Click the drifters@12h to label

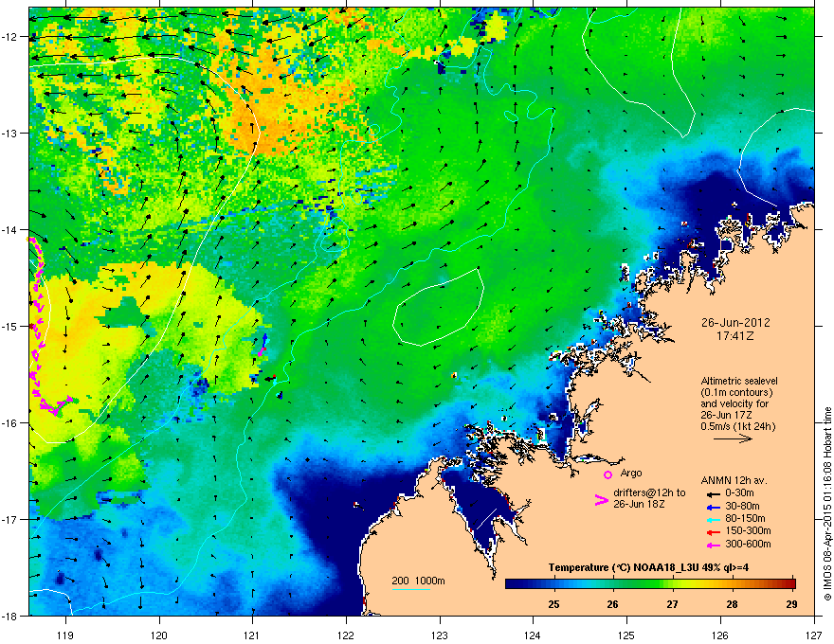(649, 492)
